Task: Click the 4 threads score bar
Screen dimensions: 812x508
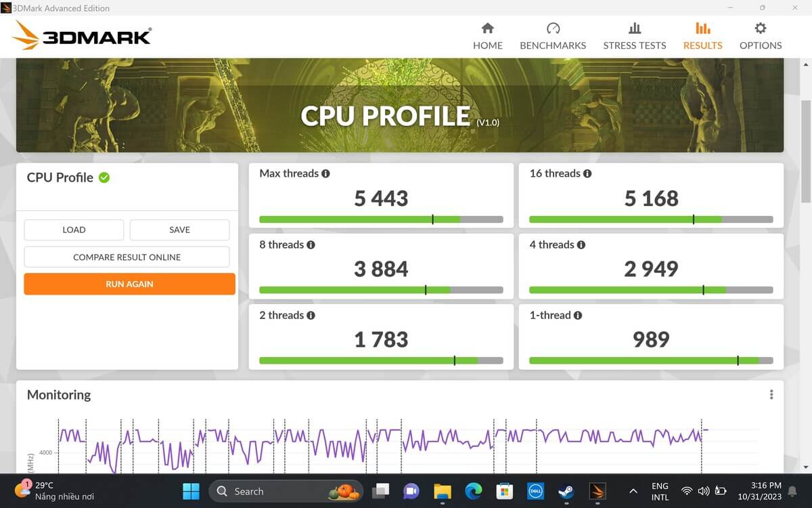Action: coord(651,290)
